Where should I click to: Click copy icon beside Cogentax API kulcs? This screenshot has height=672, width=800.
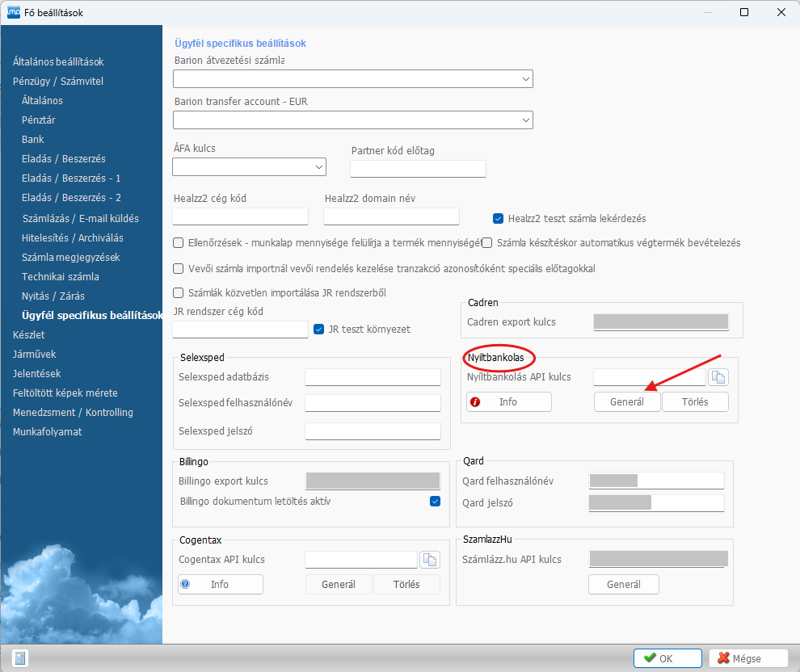[x=429, y=560]
